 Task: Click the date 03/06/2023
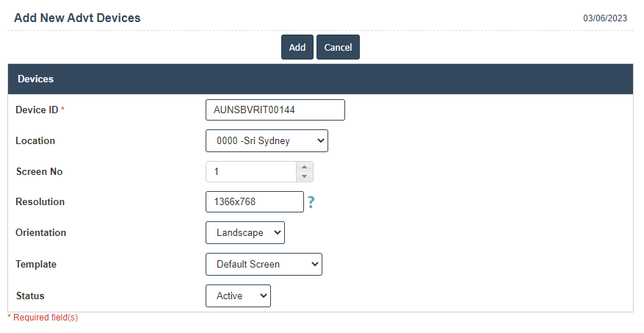tap(605, 18)
